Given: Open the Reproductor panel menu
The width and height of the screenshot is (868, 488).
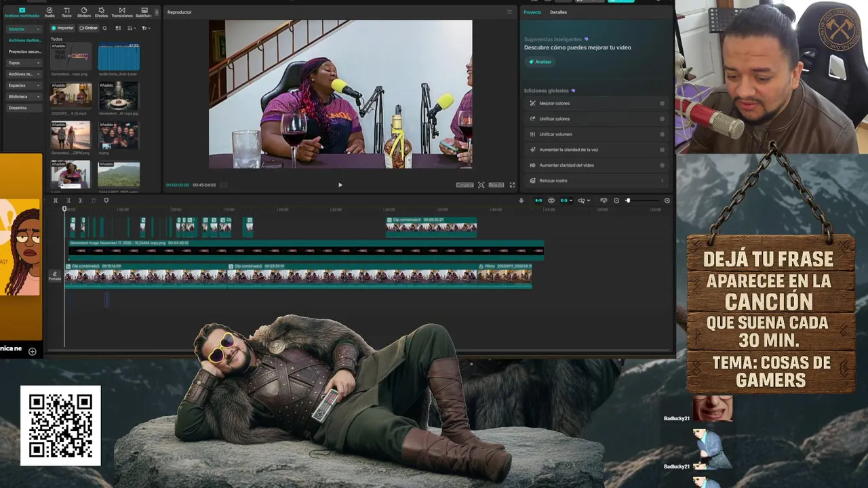Looking at the screenshot, I should (x=509, y=12).
